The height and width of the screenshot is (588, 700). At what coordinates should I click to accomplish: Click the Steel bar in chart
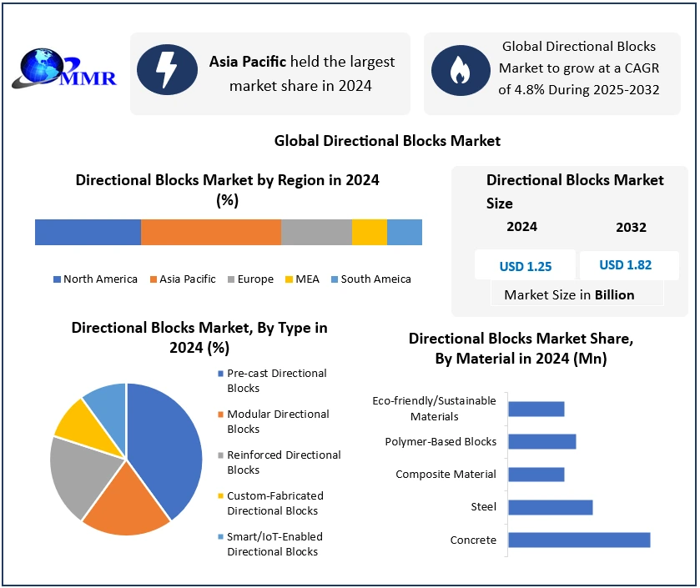click(550, 507)
